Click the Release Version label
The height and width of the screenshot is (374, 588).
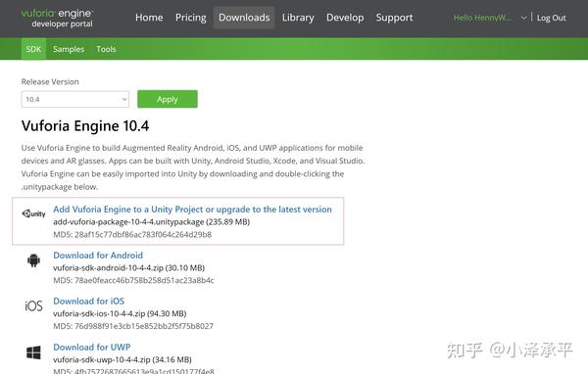point(50,81)
